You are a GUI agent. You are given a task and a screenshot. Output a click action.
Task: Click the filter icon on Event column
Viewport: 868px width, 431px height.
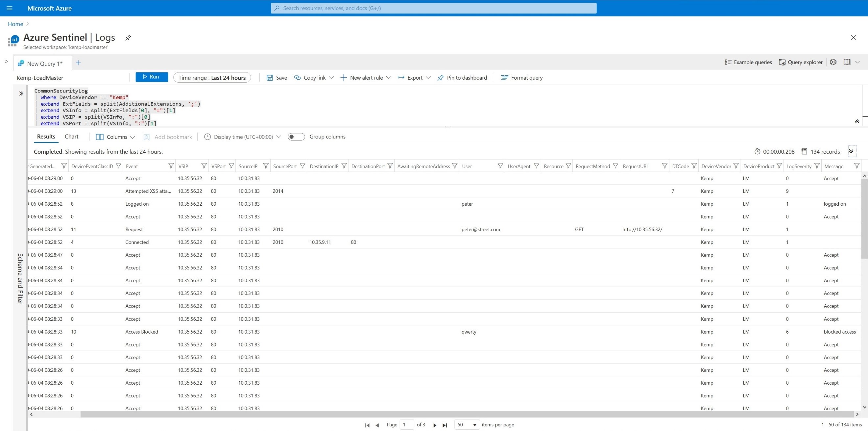(x=171, y=166)
